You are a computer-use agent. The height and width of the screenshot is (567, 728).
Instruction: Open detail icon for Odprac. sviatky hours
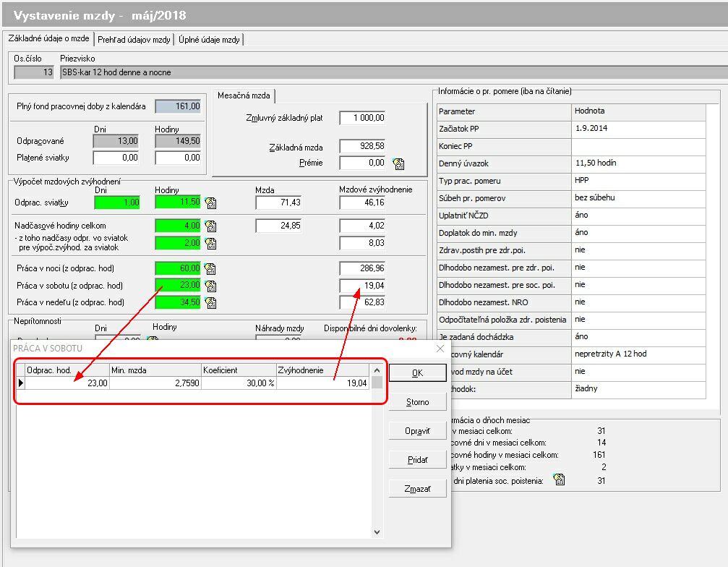point(210,203)
